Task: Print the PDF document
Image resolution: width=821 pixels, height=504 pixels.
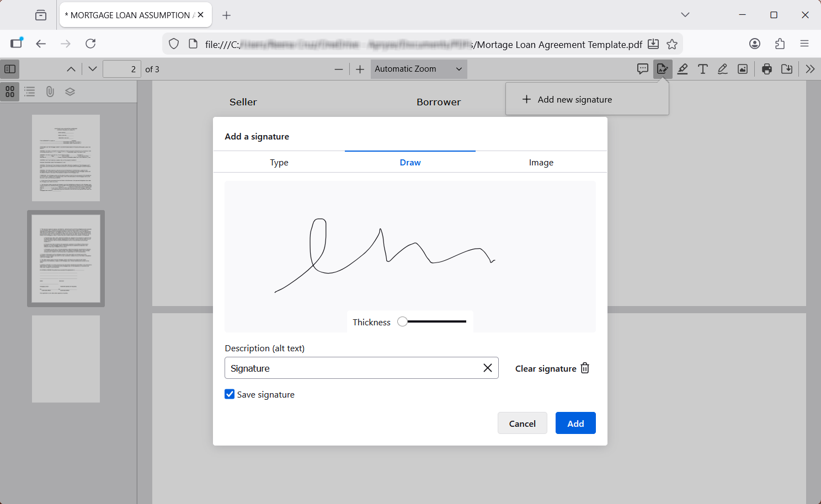Action: 767,69
